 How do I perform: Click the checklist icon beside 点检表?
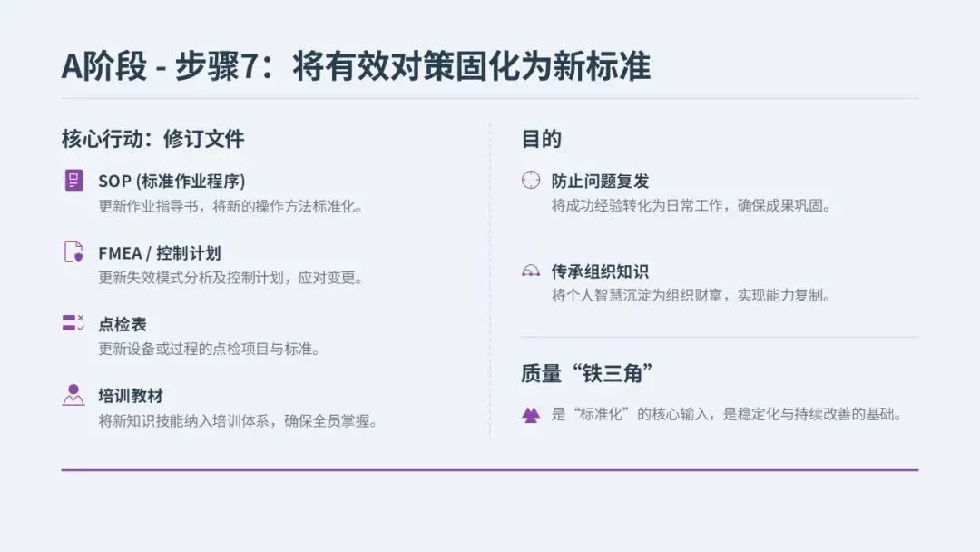tap(73, 323)
